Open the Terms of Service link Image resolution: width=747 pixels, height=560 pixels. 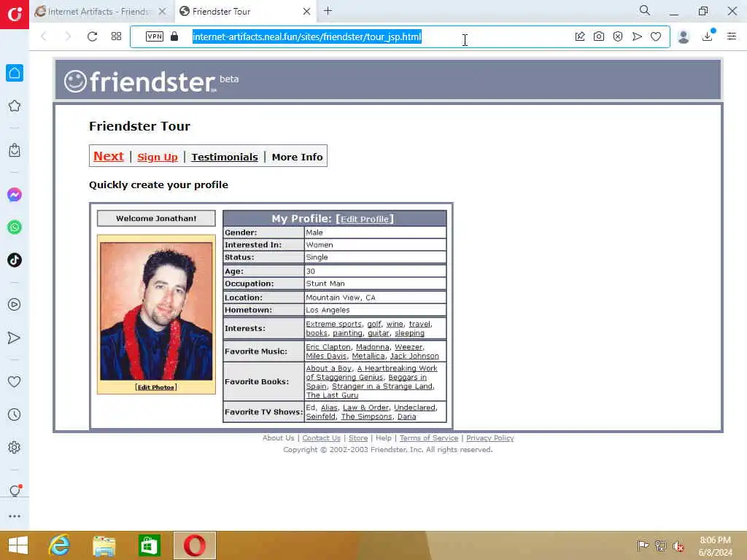(429, 438)
